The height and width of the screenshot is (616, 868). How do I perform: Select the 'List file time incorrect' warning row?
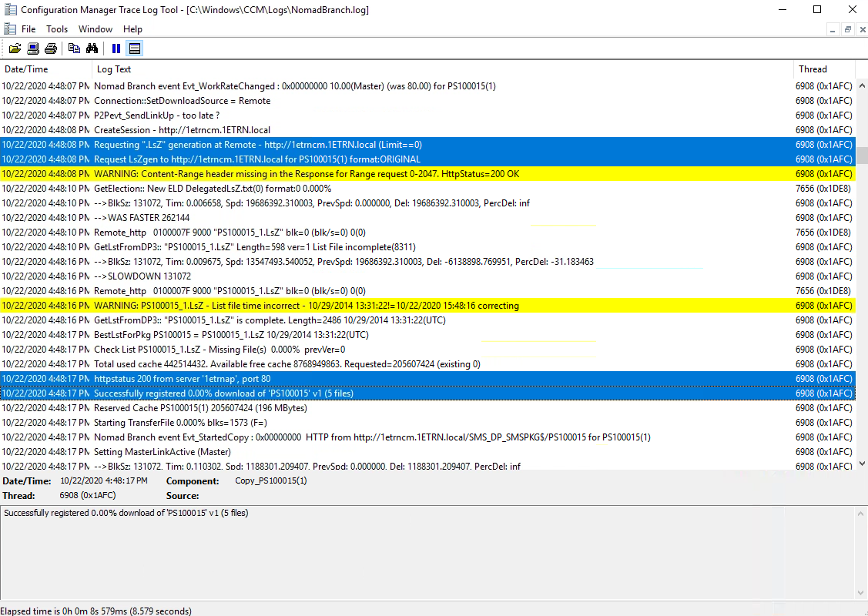pos(385,306)
